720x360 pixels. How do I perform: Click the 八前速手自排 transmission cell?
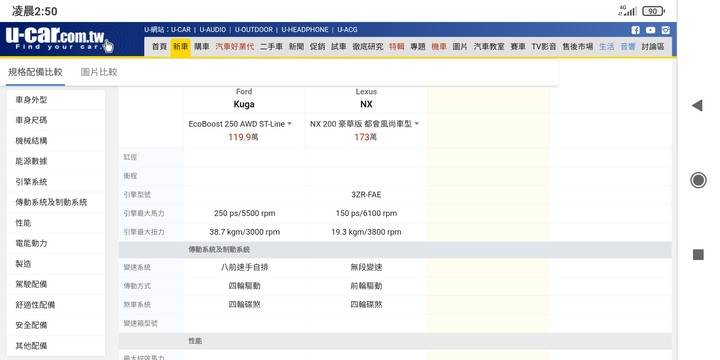[x=244, y=267]
